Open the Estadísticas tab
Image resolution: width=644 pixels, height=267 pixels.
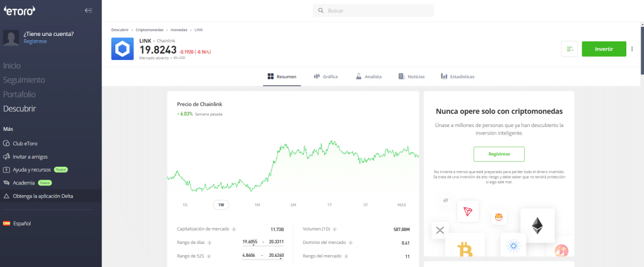458,77
